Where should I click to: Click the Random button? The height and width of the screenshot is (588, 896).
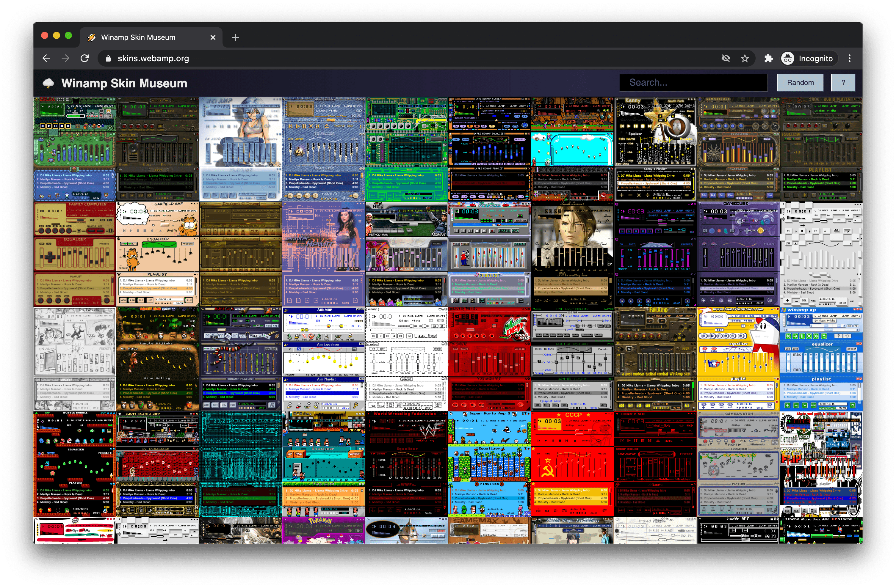click(800, 82)
